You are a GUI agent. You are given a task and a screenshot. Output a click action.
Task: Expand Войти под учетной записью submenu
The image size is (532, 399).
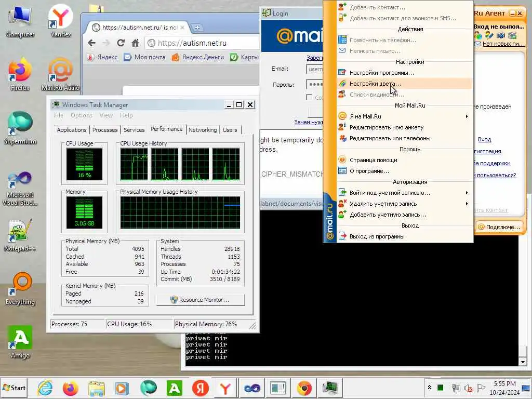pyautogui.click(x=404, y=193)
